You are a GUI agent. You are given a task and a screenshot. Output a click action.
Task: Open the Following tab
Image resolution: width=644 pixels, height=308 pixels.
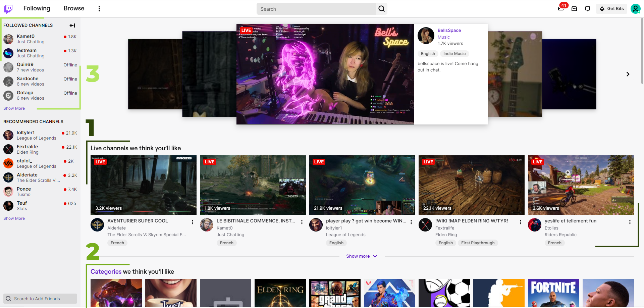(x=37, y=8)
